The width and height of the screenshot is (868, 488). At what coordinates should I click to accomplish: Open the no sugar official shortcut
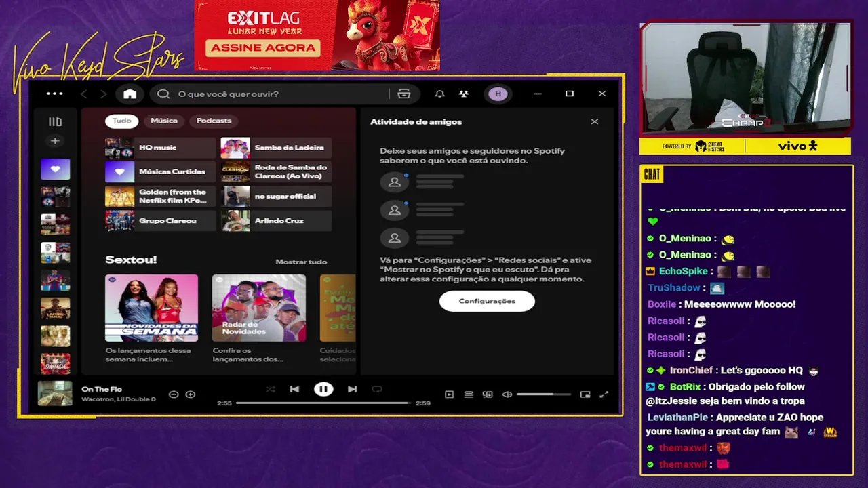point(276,197)
